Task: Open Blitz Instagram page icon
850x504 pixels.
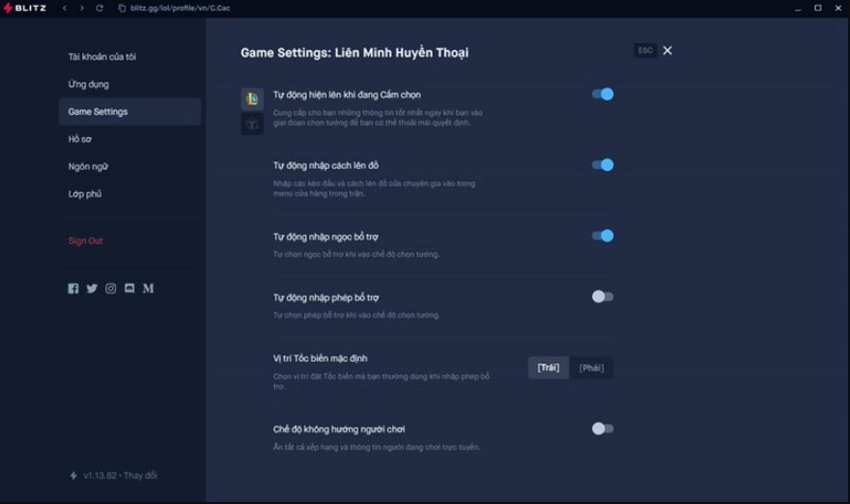Action: [110, 289]
